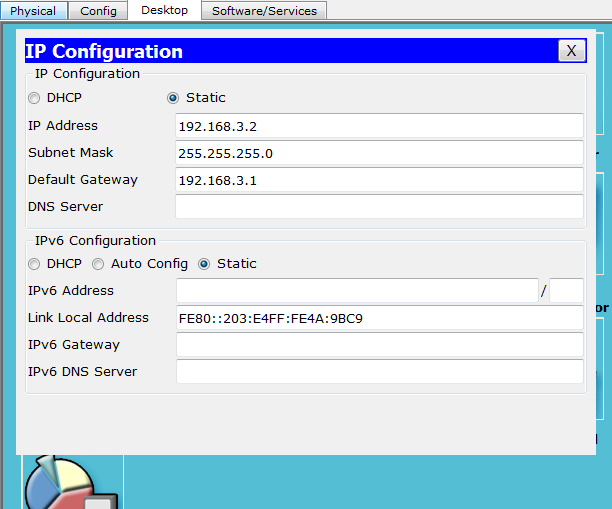This screenshot has width=612, height=509.
Task: Click the Subnet Mask field
Action: click(379, 153)
